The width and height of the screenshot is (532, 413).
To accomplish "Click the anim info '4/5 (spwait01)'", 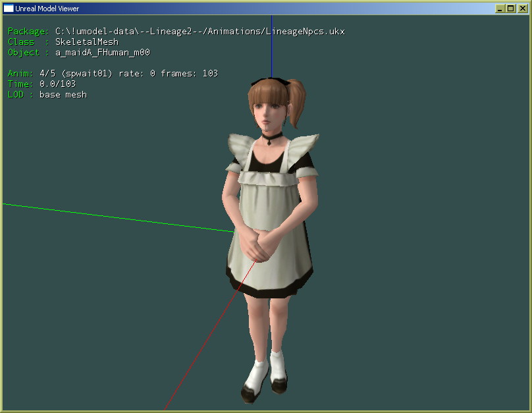I will pyautogui.click(x=76, y=74).
